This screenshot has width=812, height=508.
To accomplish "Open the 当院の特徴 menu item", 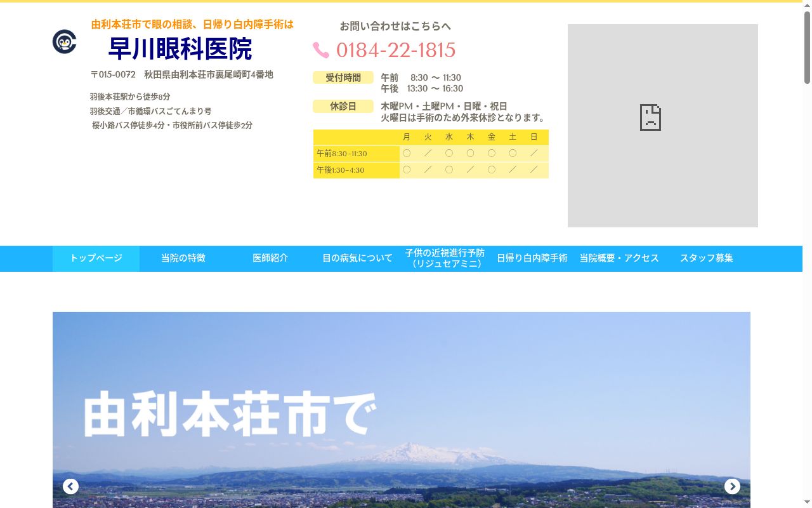I will click(183, 258).
